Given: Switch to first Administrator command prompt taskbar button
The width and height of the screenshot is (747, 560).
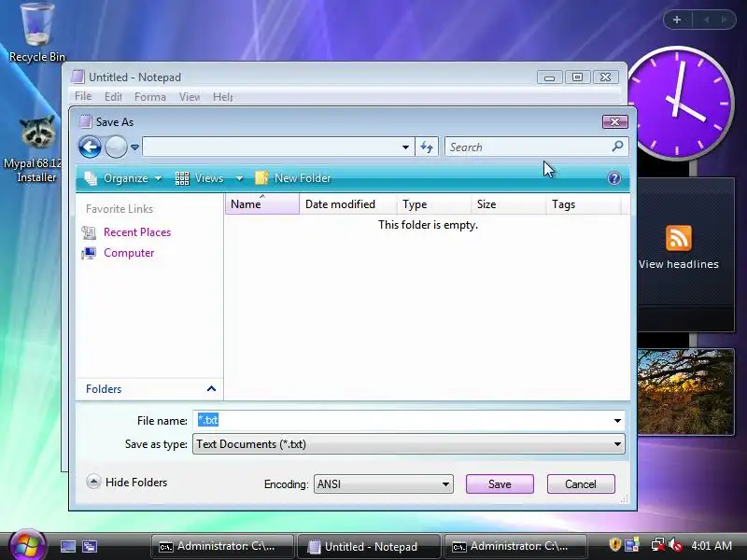Looking at the screenshot, I should pos(222,546).
